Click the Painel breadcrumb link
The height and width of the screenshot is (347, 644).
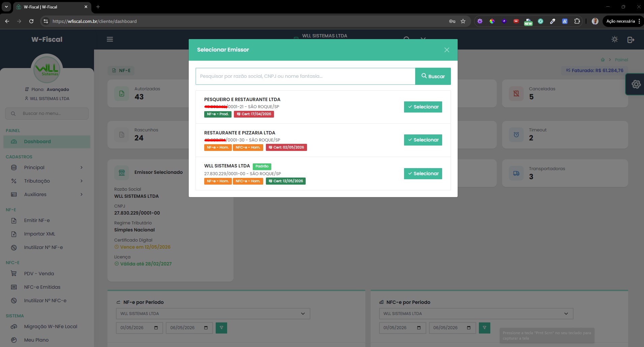[x=621, y=60]
